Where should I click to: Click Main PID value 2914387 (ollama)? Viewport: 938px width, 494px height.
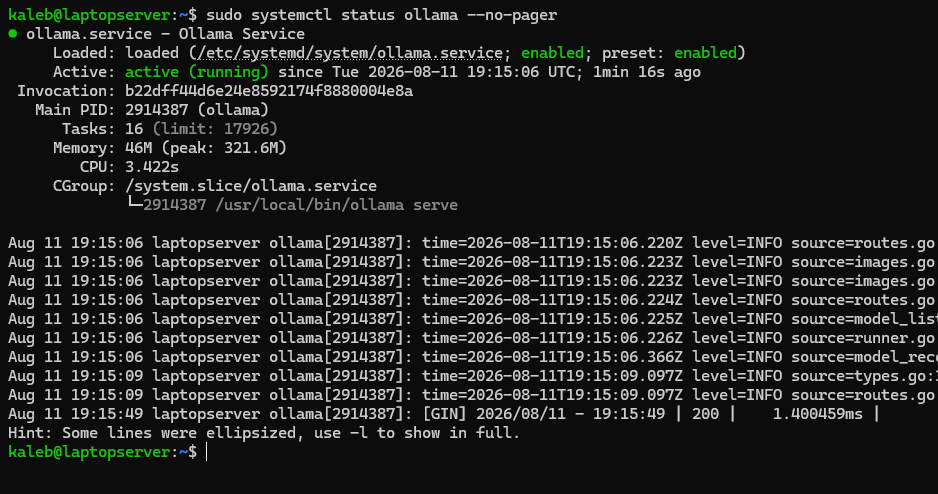coord(197,110)
